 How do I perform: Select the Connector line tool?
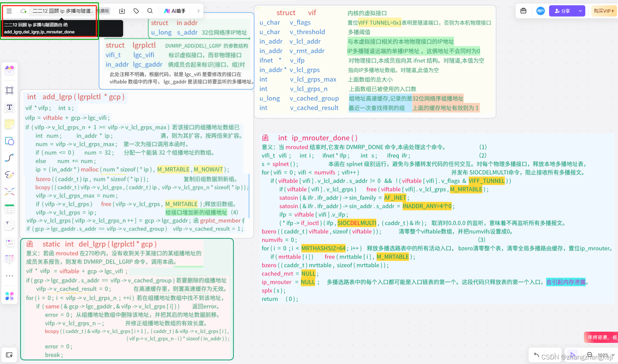9,158
